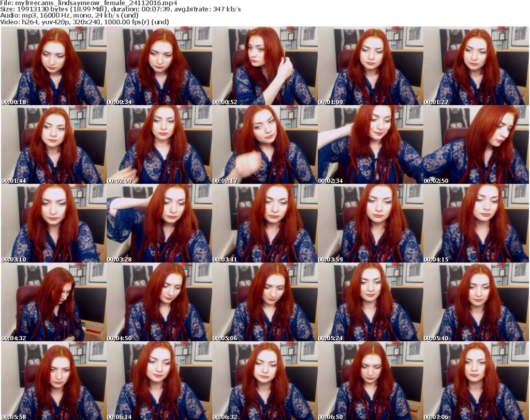The height and width of the screenshot is (420, 530).
Task: Click the Audio mp3 info line
Action: tap(69, 16)
